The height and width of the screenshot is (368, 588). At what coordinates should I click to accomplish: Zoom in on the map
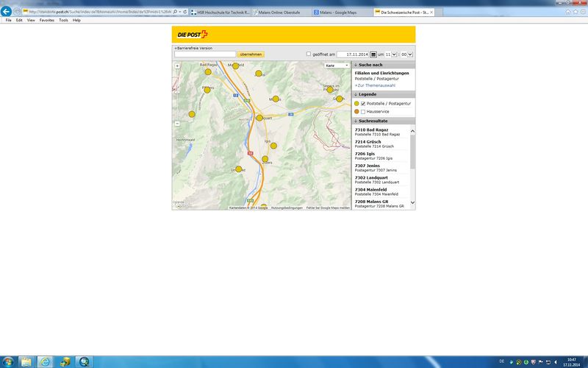177,66
